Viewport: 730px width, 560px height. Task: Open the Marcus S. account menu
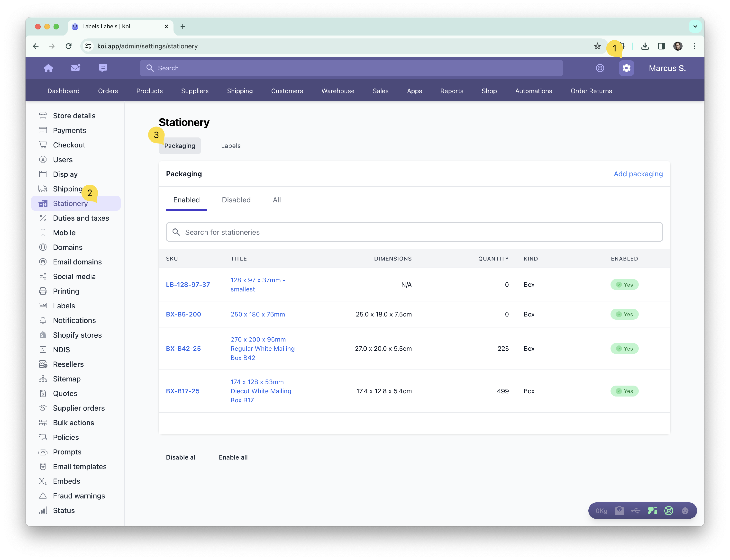[x=667, y=68]
